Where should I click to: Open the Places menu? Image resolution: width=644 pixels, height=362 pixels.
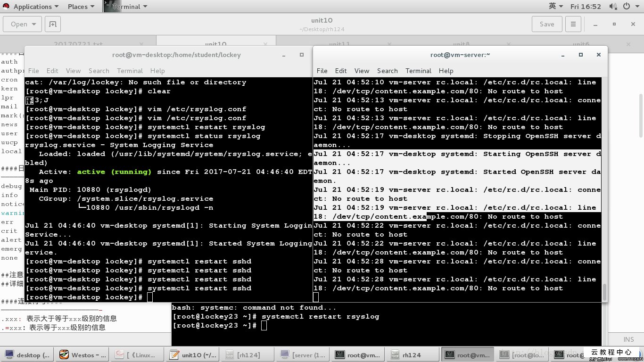[x=81, y=7]
